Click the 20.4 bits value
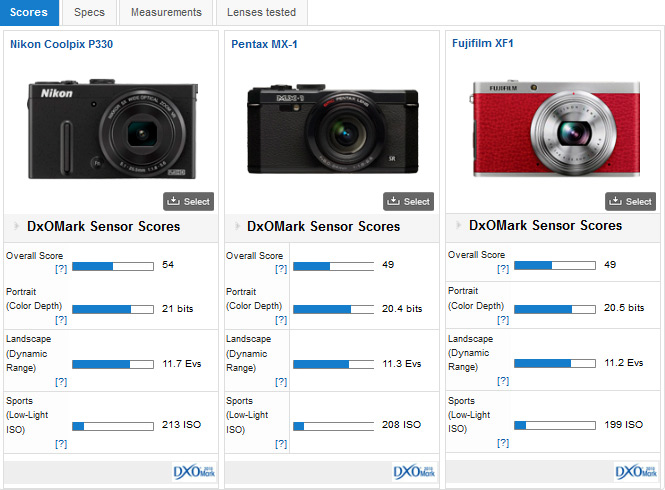Image resolution: width=665 pixels, height=490 pixels. click(402, 309)
